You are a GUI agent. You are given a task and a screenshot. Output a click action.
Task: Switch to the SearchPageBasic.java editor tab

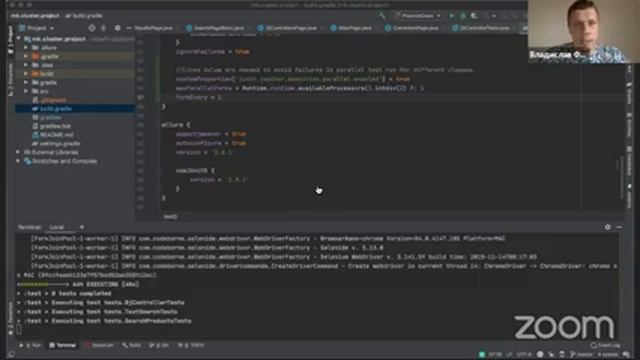coord(215,28)
